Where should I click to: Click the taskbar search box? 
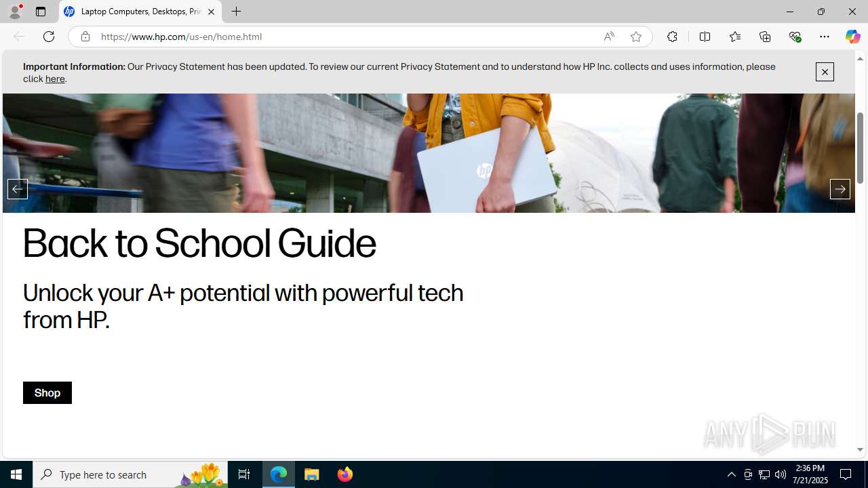tap(130, 474)
